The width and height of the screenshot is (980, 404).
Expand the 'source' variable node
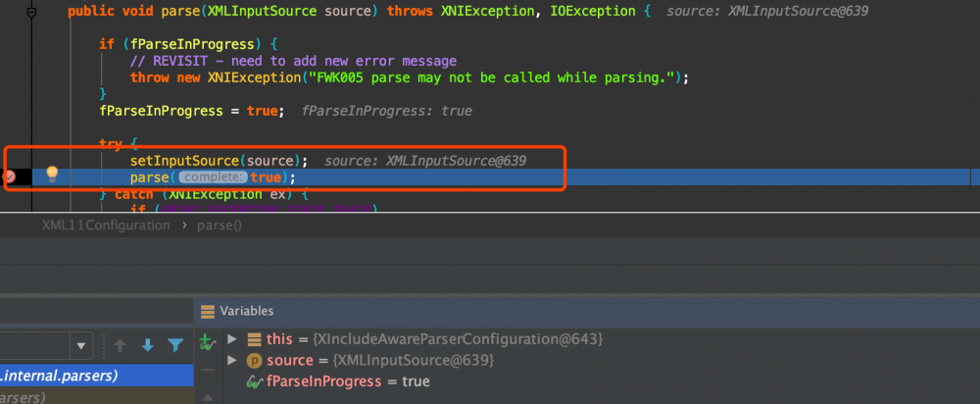pyautogui.click(x=231, y=361)
